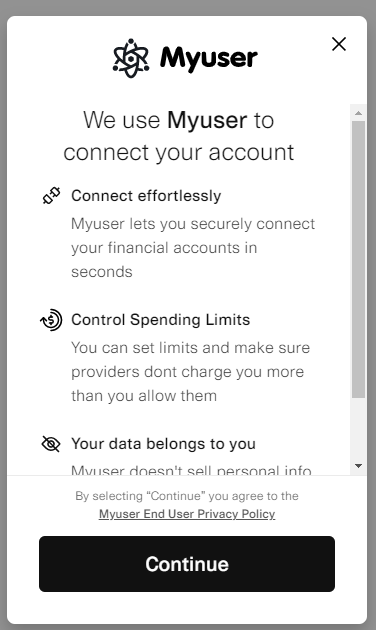Viewport: 376px width, 630px height.
Task: Click the scrollbar down arrow
Action: click(x=358, y=466)
